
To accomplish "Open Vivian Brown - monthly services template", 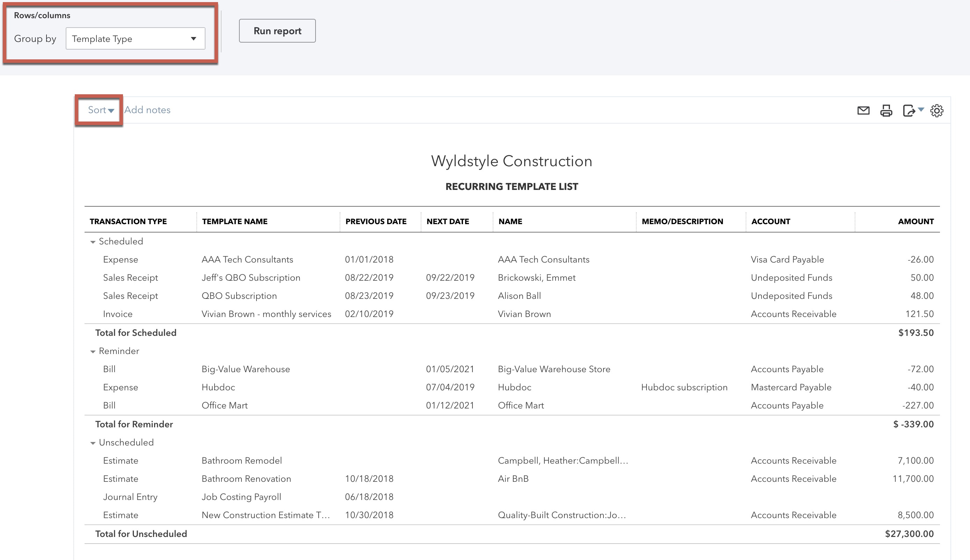I will 266,314.
